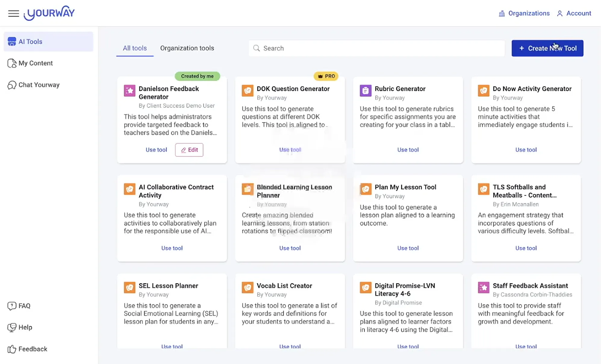Switch to Organization tools tab
Screen dimensions: 601x364
[187, 48]
